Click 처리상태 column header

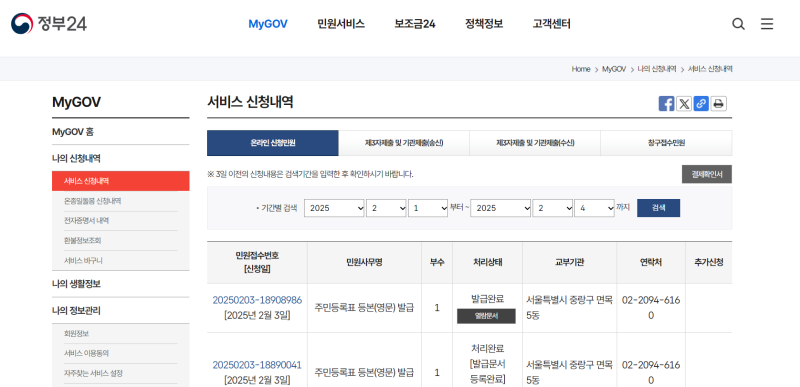(x=487, y=263)
